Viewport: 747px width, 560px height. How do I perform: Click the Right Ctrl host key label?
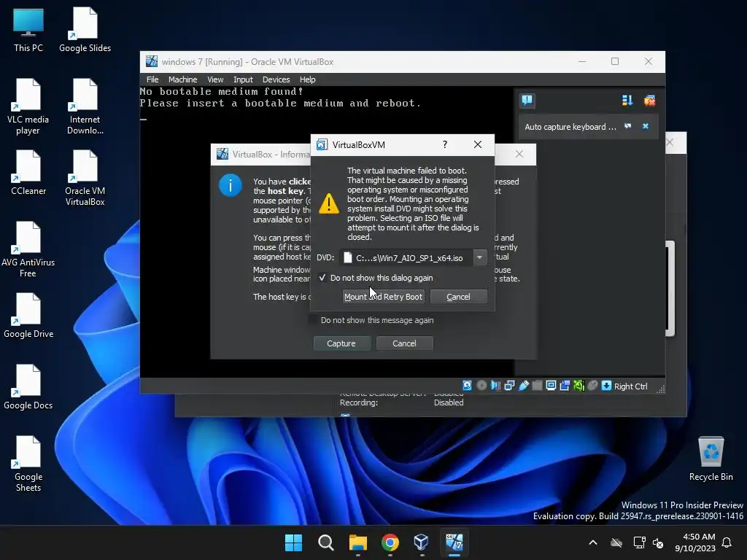click(631, 386)
